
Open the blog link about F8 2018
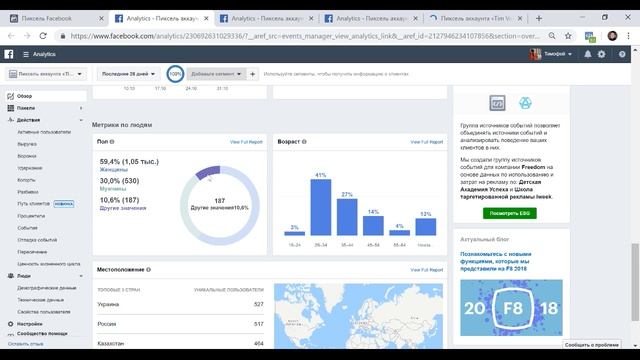click(x=496, y=261)
